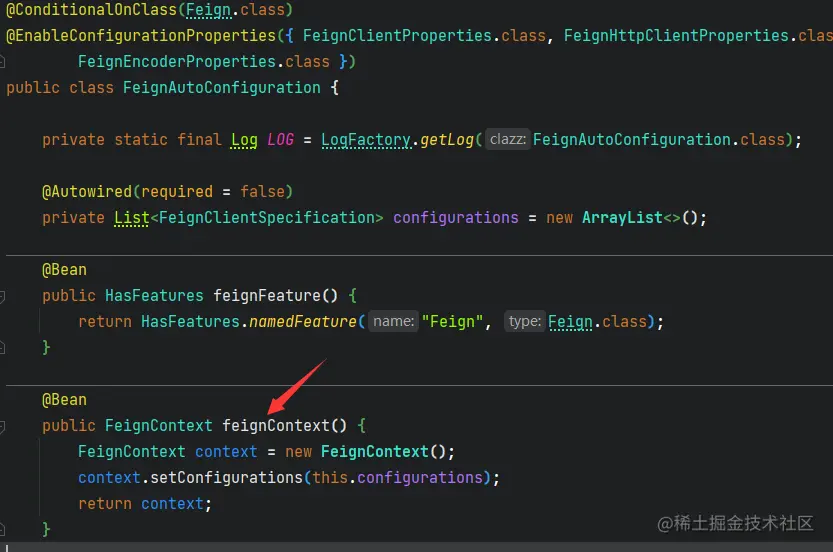
Task: Navigate to the LogFactory class reference
Action: (x=366, y=140)
